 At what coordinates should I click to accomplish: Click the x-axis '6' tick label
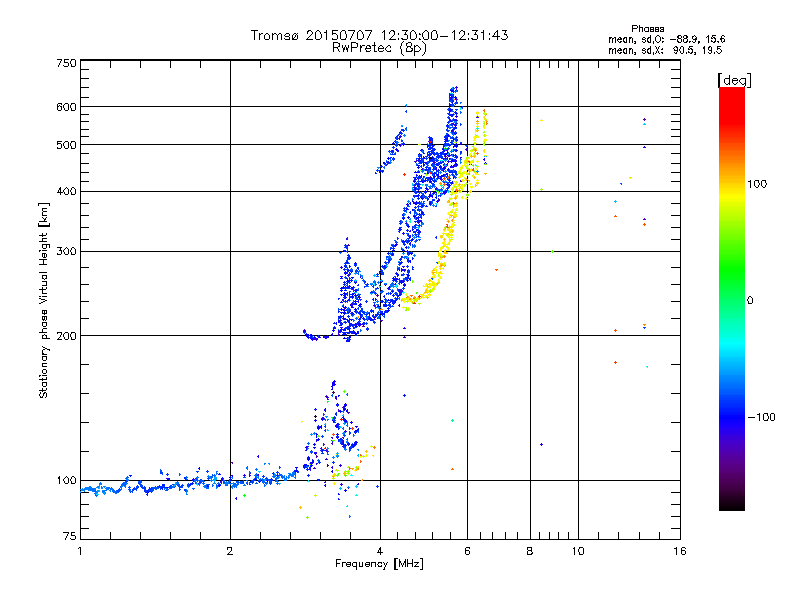(x=467, y=551)
